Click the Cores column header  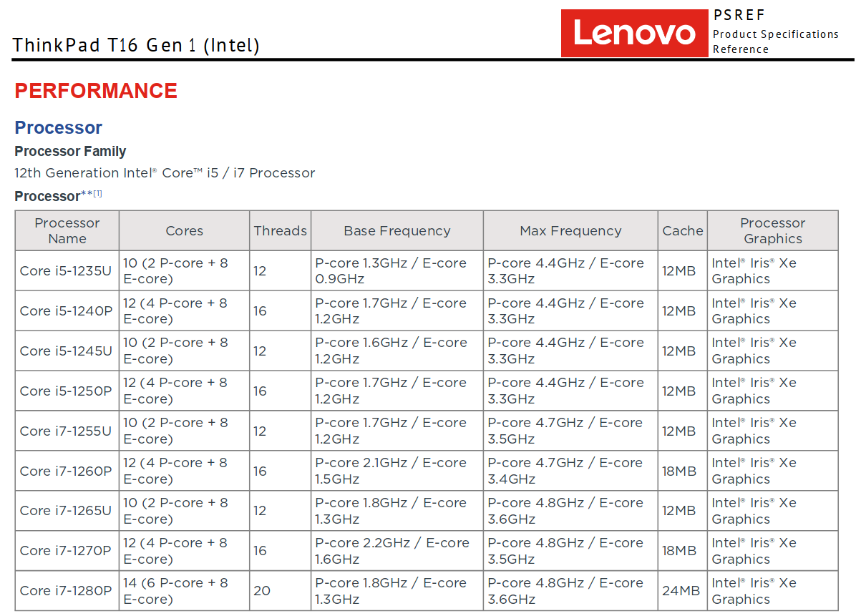[184, 231]
